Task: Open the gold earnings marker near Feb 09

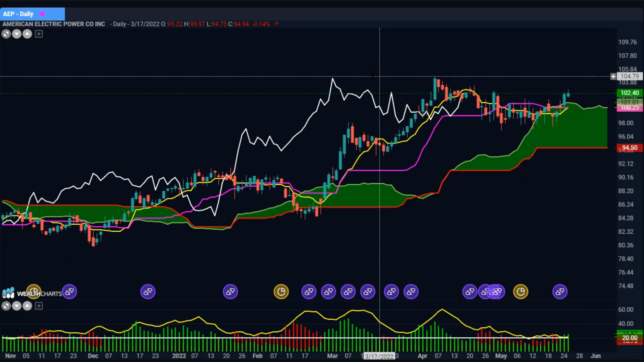Action: point(281,292)
